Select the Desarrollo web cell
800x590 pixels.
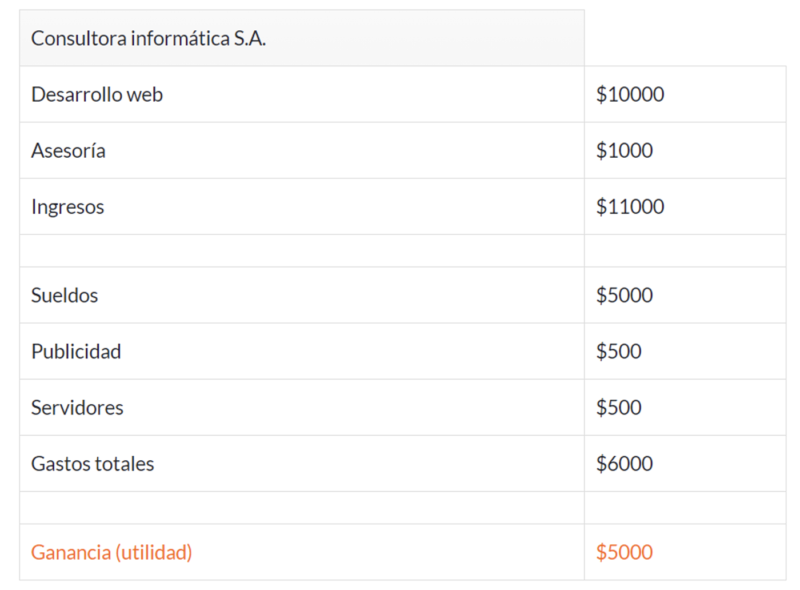pyautogui.click(x=97, y=95)
